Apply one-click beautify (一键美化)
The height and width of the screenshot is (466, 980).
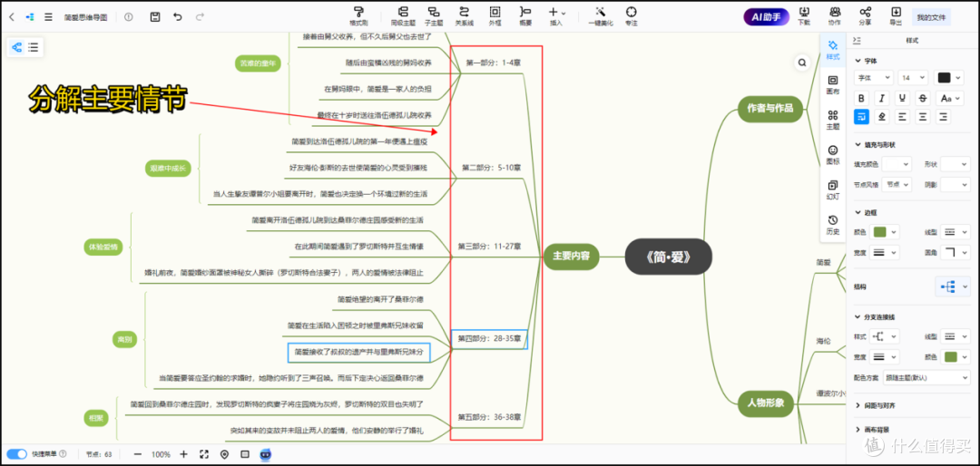coord(601,15)
